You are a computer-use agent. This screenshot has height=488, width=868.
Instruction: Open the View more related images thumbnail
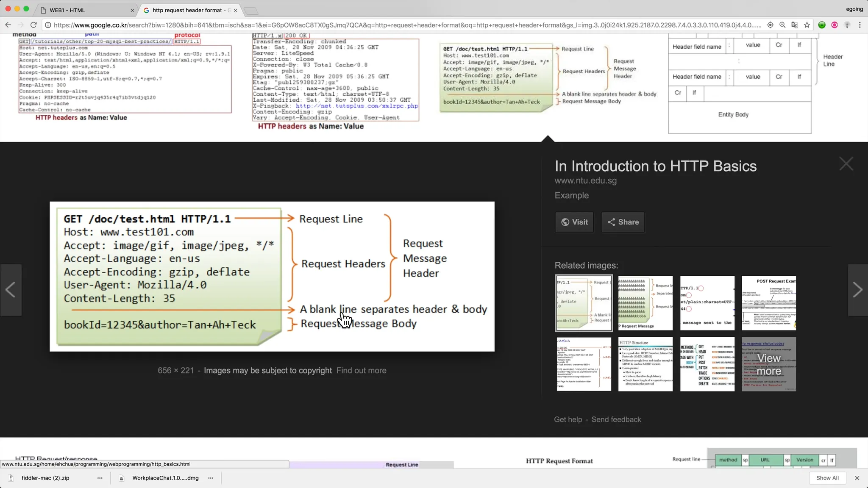pyautogui.click(x=768, y=364)
